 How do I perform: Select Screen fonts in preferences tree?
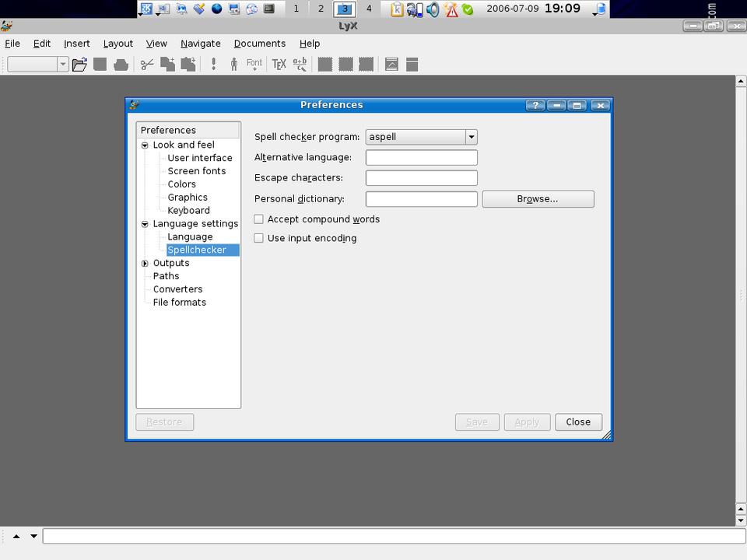tap(196, 171)
